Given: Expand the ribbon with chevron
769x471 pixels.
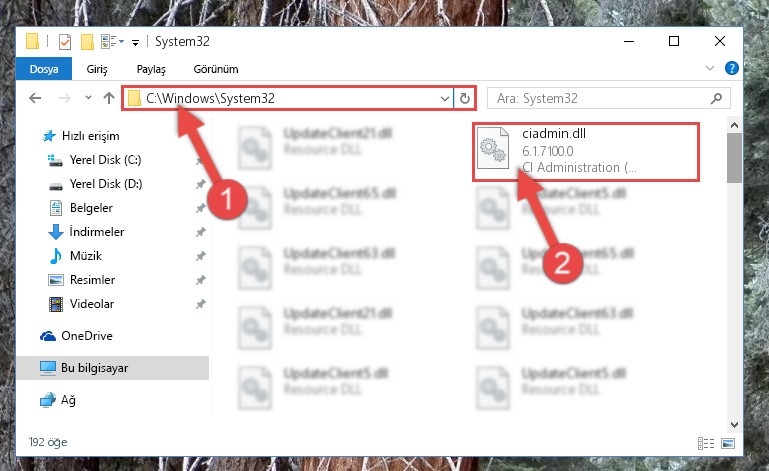Looking at the screenshot, I should [710, 68].
